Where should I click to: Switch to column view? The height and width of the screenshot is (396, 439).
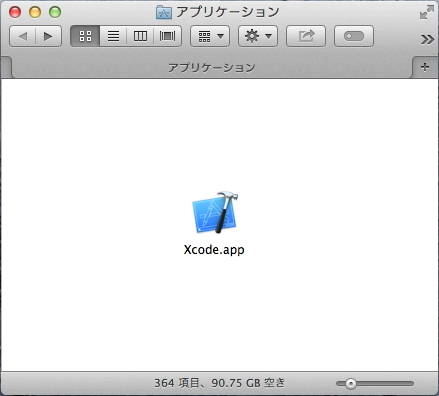click(x=140, y=36)
